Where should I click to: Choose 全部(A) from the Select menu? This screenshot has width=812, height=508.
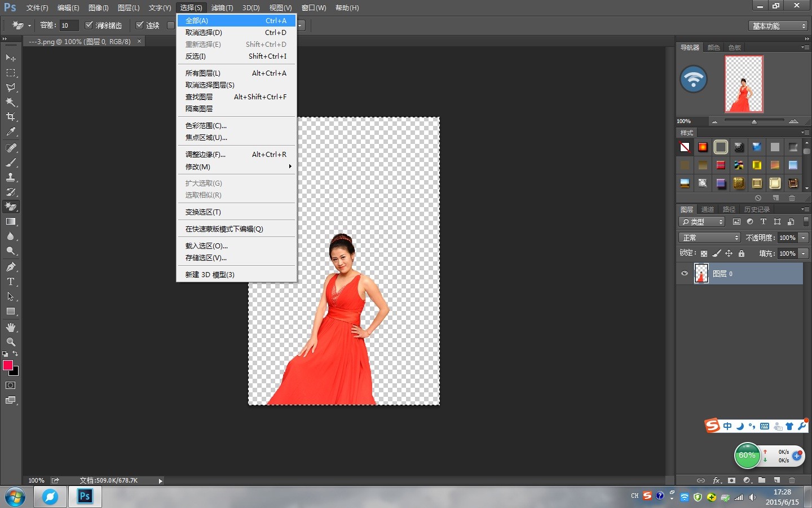(x=237, y=20)
